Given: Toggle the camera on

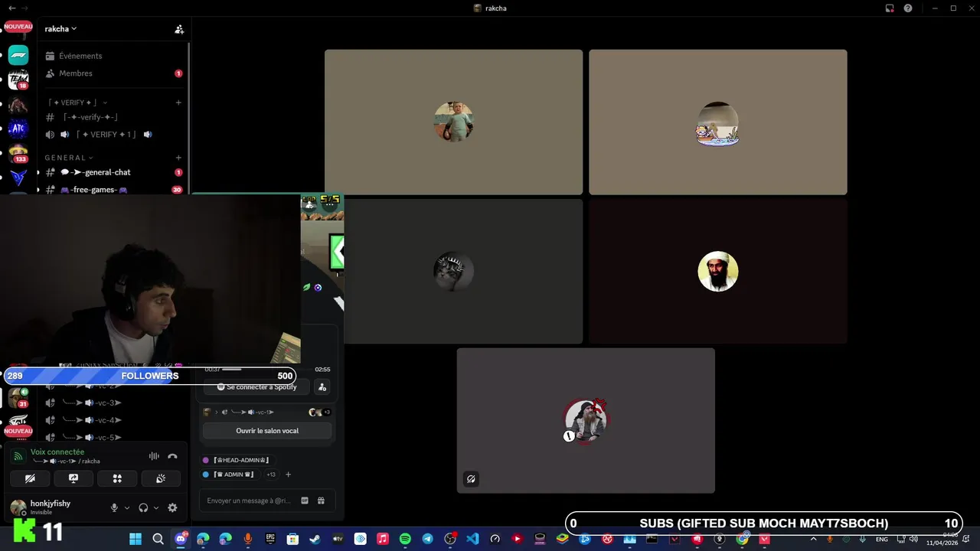Looking at the screenshot, I should click(x=30, y=478).
